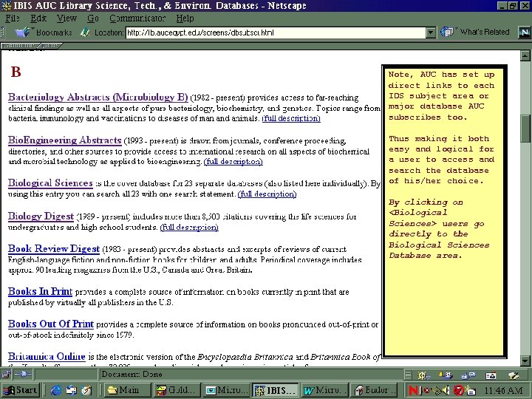This screenshot has height=399, width=532.
Task: Click the vertical scrollbar up arrow
Action: (525, 55)
